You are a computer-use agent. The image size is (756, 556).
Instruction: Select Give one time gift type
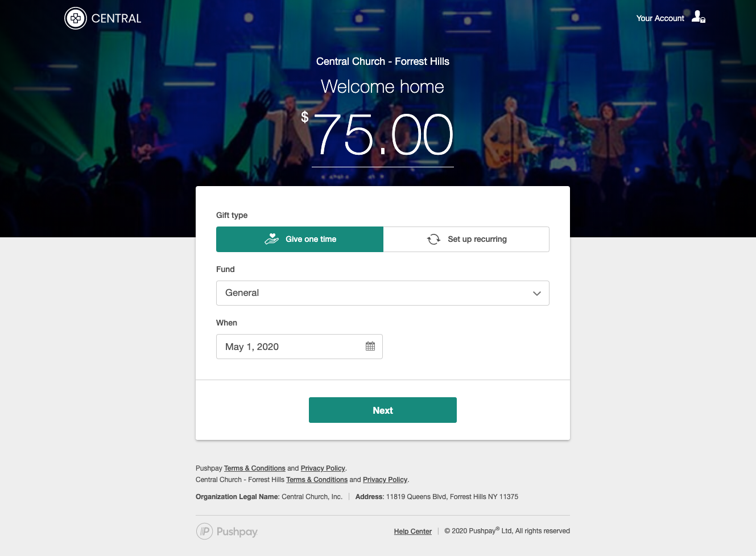pos(300,240)
